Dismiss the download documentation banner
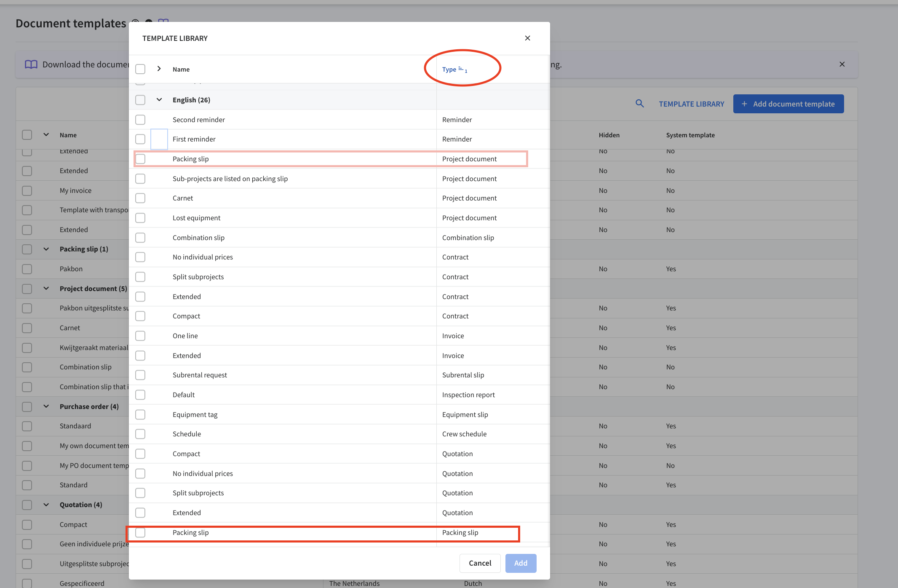Image resolution: width=898 pixels, height=588 pixels. pyautogui.click(x=842, y=64)
